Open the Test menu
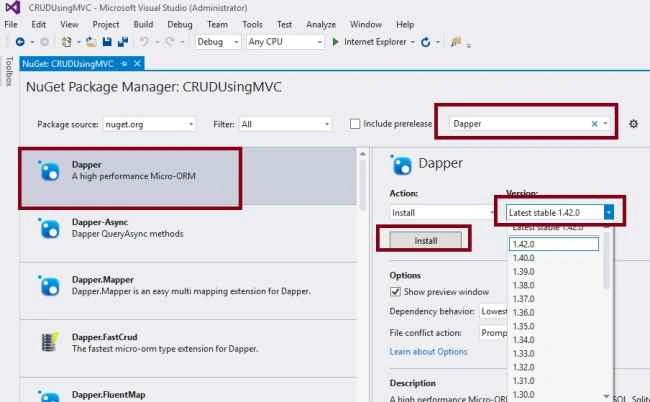The width and height of the screenshot is (650, 402). click(284, 24)
